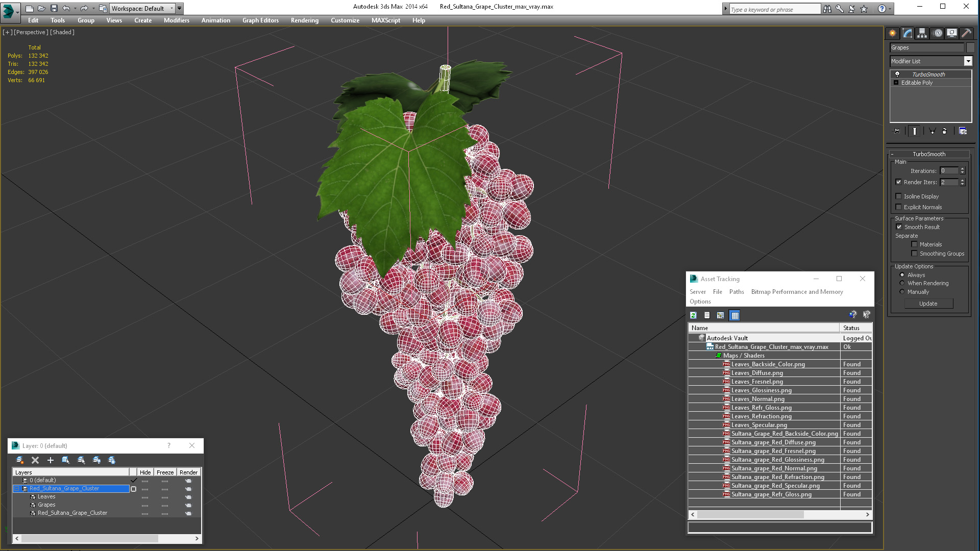Screen dimensions: 980x551
Task: Select Manually update option
Action: point(902,292)
